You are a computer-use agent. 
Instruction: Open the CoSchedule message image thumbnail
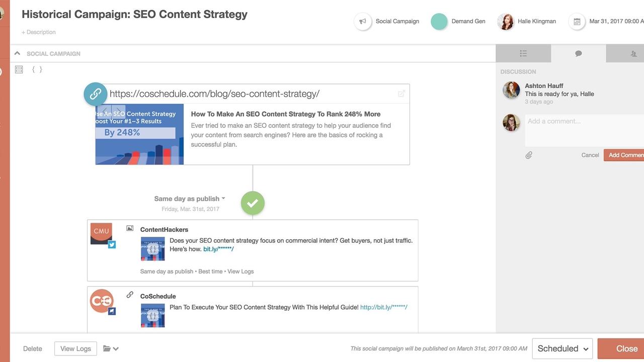153,315
